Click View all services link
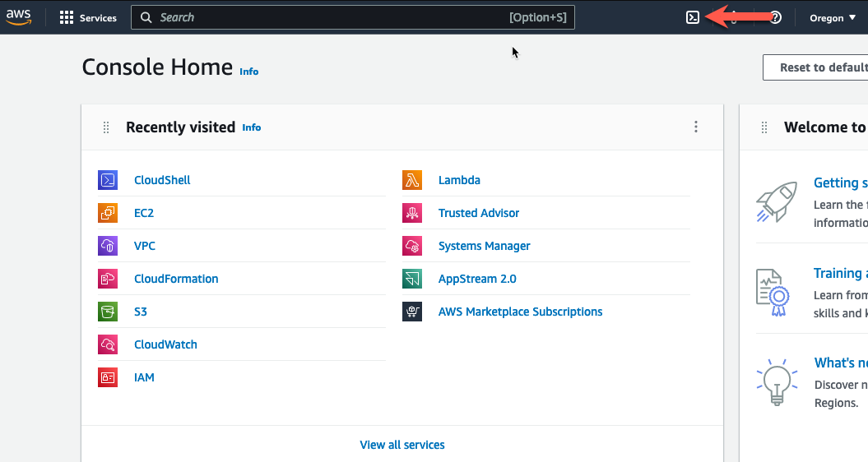 coord(402,445)
